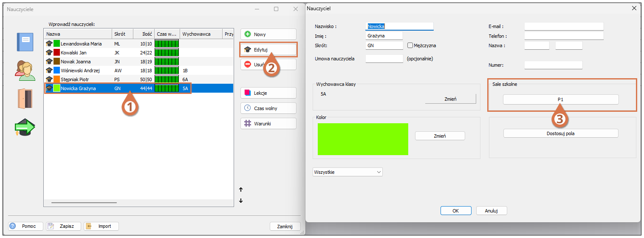
Task: Open the classrooms door icon in sidebar
Action: coord(25,99)
